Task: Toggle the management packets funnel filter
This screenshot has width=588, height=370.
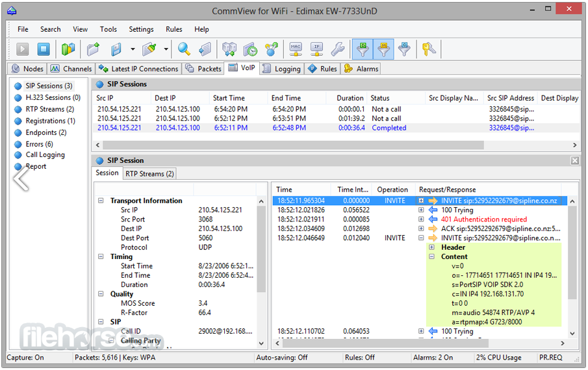Action: tap(383, 49)
